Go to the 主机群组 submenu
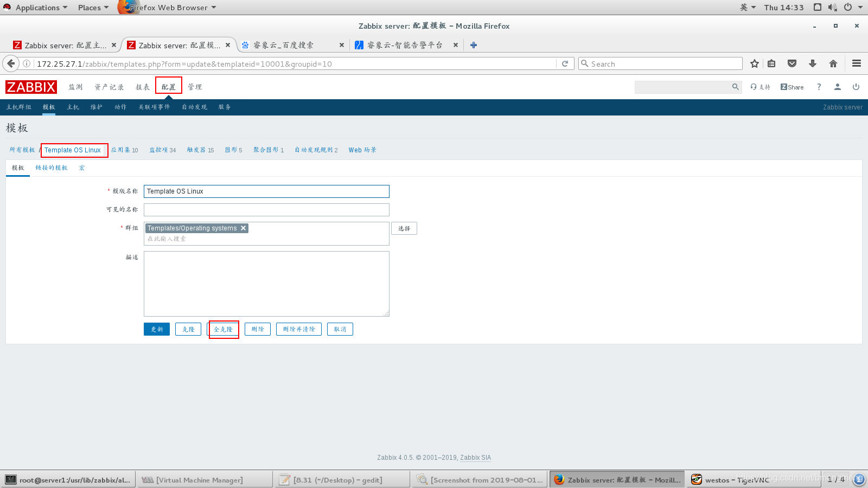Image resolution: width=868 pixels, height=488 pixels. tap(19, 107)
